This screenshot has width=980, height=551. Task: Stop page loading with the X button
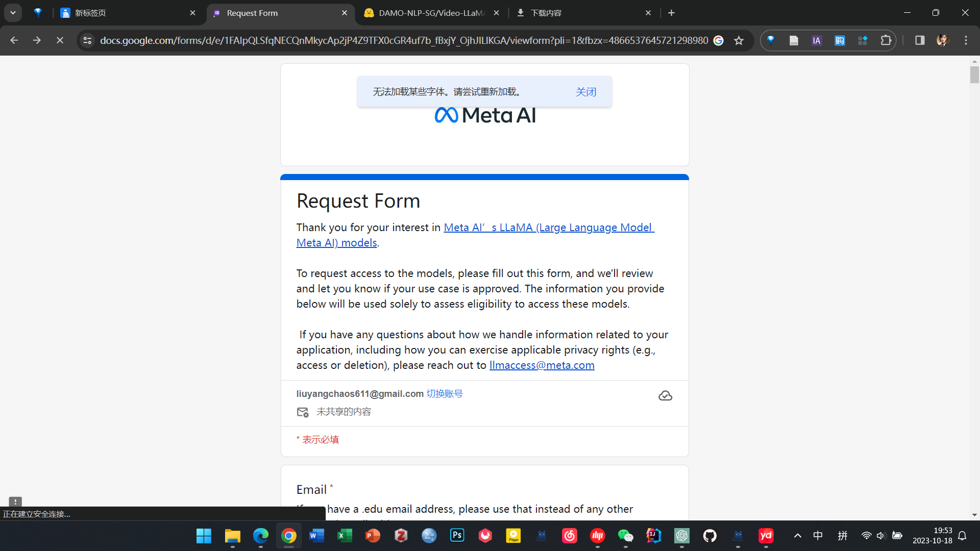click(x=60, y=40)
